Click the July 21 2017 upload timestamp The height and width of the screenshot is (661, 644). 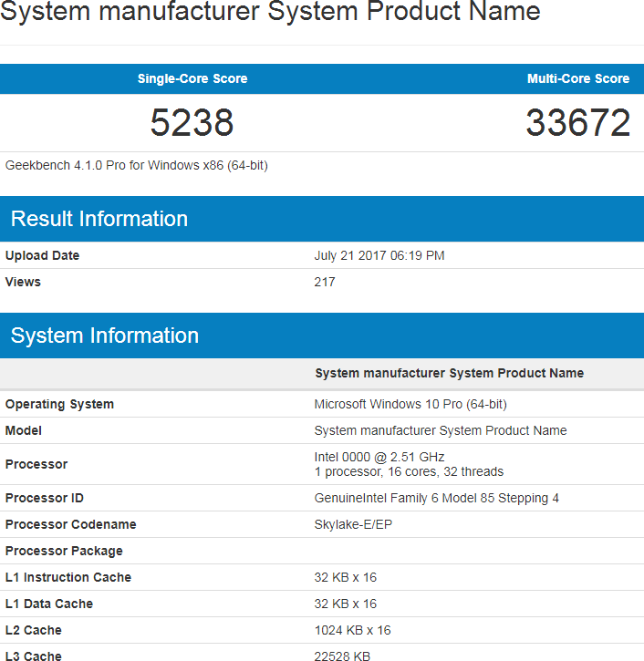click(x=379, y=255)
